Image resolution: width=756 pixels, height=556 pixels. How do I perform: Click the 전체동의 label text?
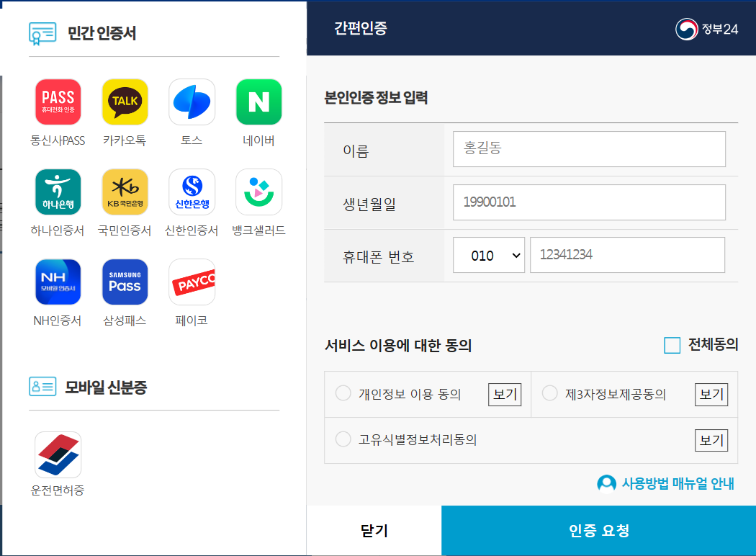[x=713, y=344]
